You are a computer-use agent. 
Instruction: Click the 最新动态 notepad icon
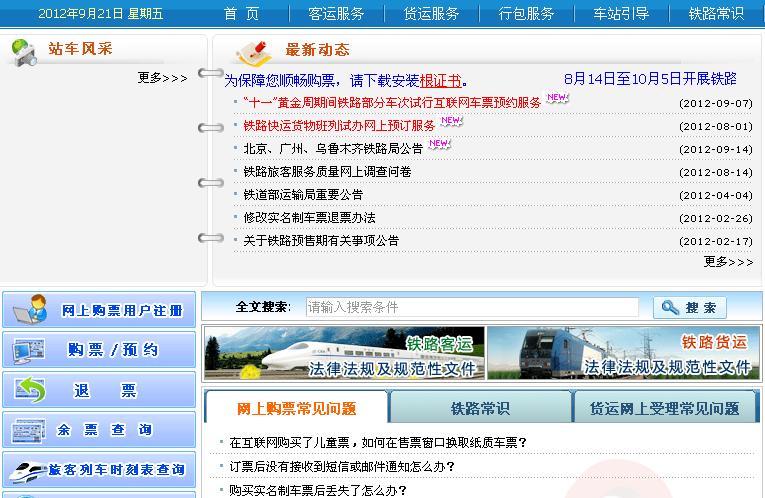pos(254,51)
